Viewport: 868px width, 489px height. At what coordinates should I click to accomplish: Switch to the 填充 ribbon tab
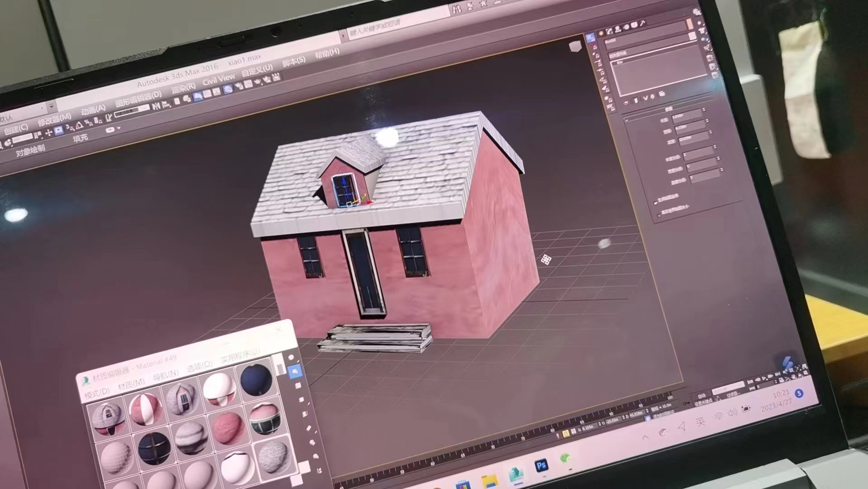click(x=81, y=138)
